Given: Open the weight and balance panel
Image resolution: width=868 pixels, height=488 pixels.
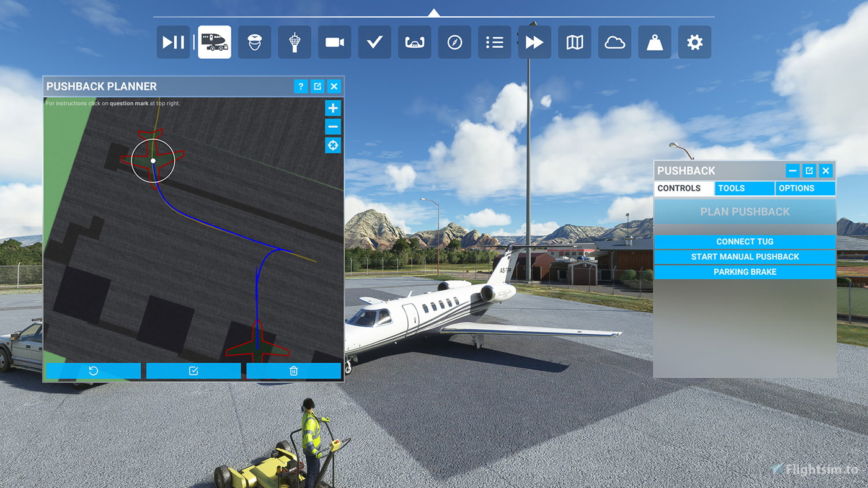Looking at the screenshot, I should 655,42.
